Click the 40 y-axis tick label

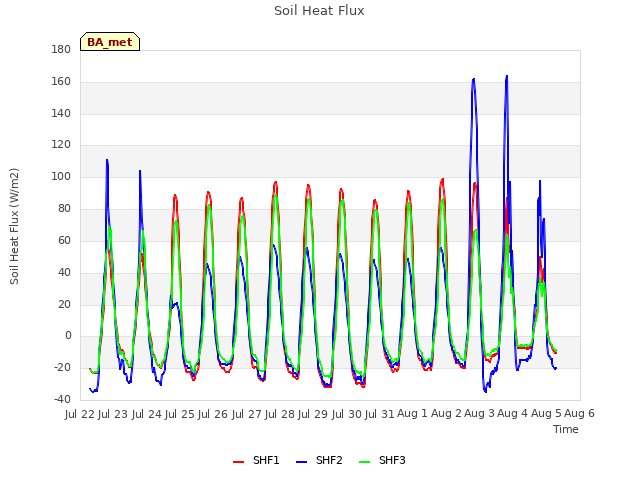pyautogui.click(x=64, y=272)
